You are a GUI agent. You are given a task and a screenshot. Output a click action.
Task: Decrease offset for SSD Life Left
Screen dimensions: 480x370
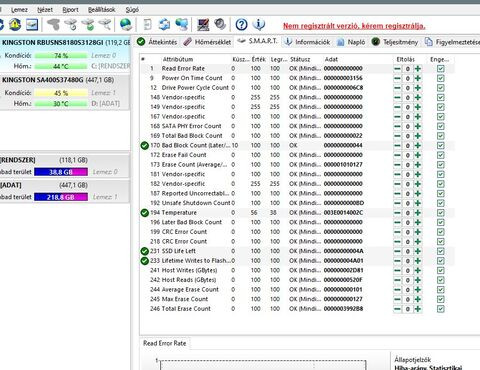point(397,251)
